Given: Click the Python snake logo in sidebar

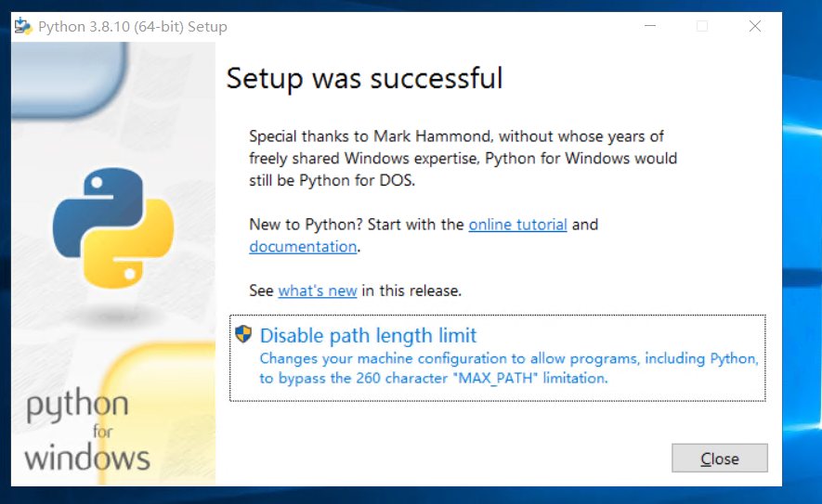Looking at the screenshot, I should [113, 228].
